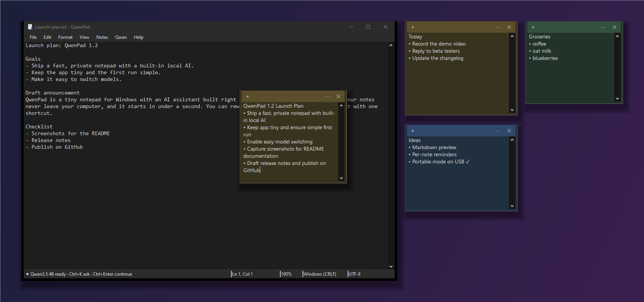Click the '- Release notes' editor line
This screenshot has height=302, width=644.
(x=48, y=140)
